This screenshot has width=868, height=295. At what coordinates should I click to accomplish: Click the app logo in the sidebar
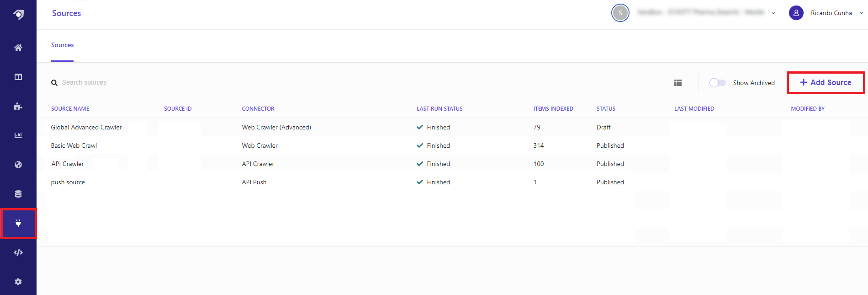click(18, 15)
